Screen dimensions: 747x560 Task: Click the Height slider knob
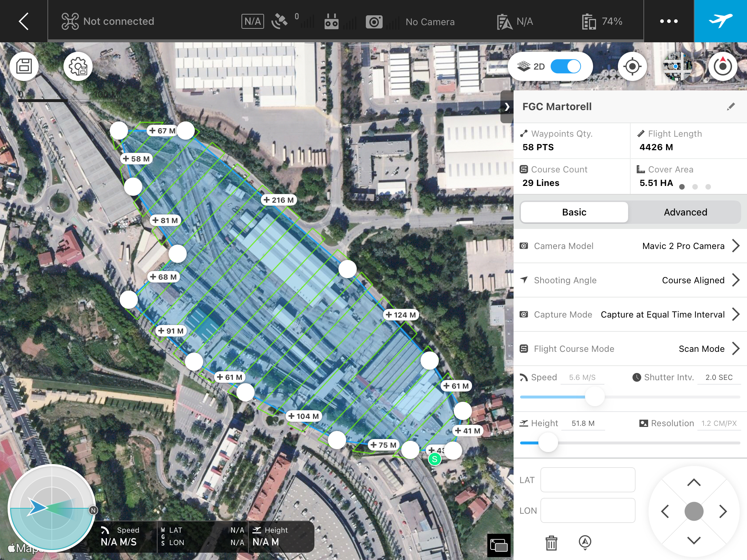(548, 443)
